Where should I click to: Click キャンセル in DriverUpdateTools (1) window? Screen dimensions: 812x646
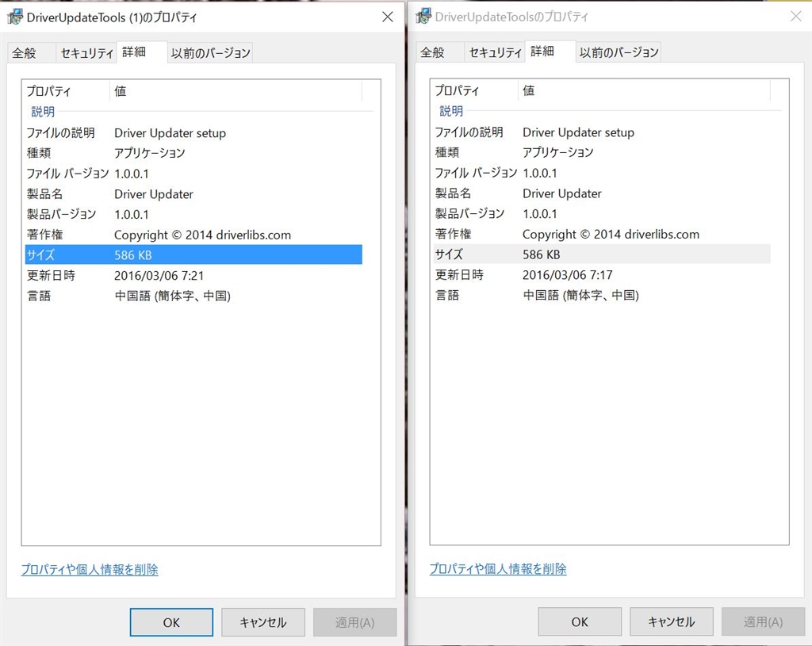click(263, 622)
